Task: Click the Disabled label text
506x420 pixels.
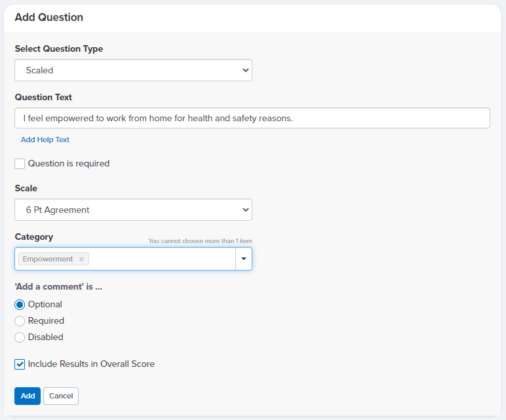Action: pos(45,337)
